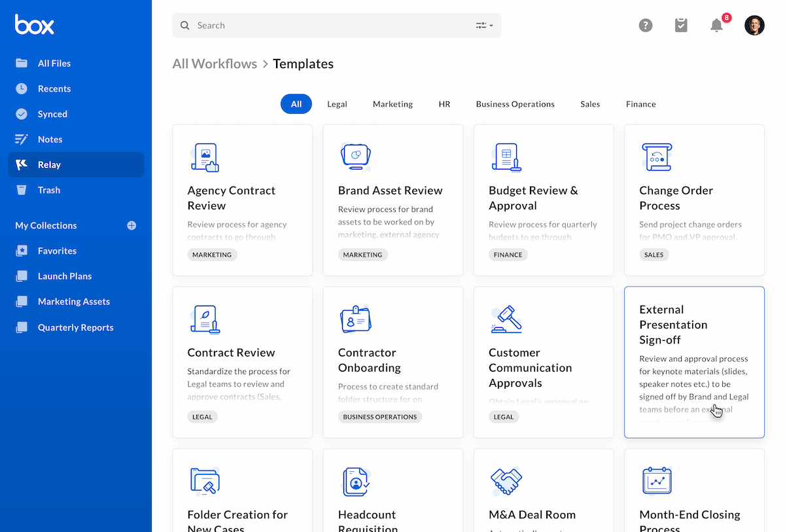Click the tasks clipboard icon in the header

pos(681,25)
